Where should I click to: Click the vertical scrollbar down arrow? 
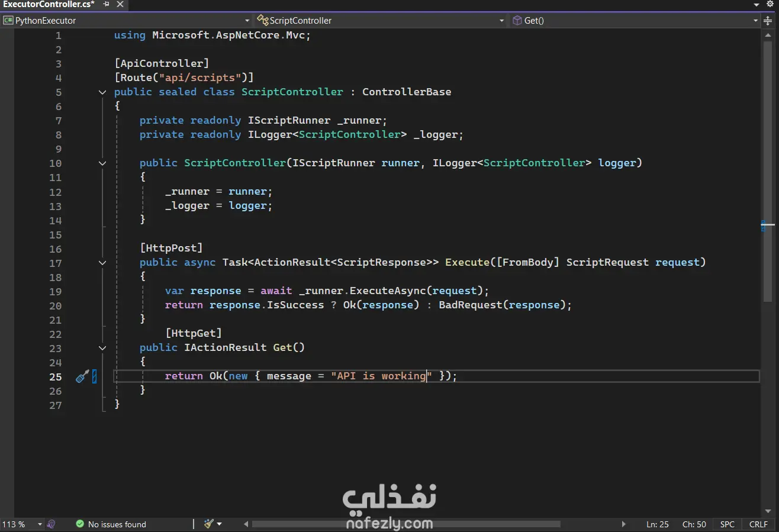point(768,511)
